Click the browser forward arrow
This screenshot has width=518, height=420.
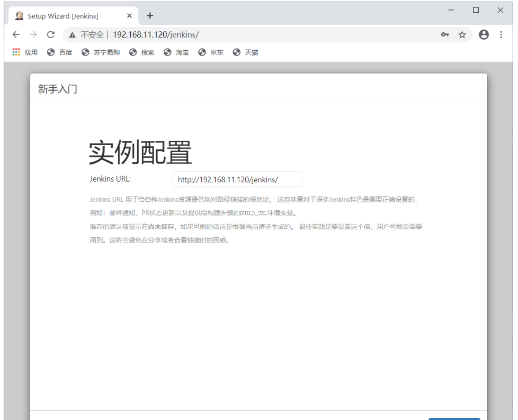coord(33,34)
